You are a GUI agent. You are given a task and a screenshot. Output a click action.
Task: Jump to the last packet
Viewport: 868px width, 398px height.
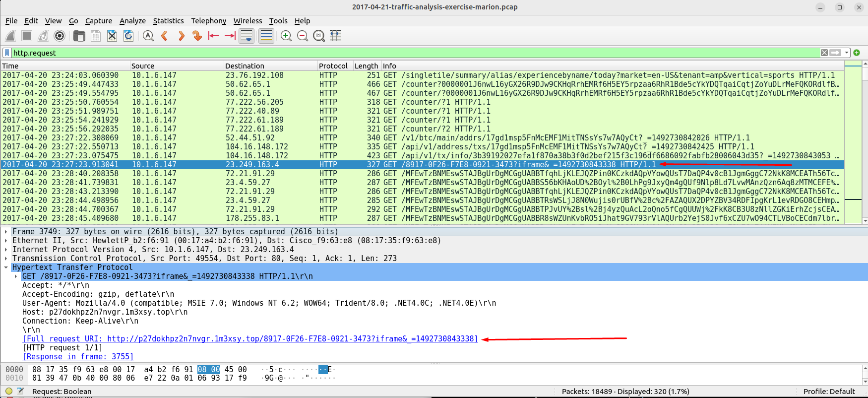coord(230,36)
